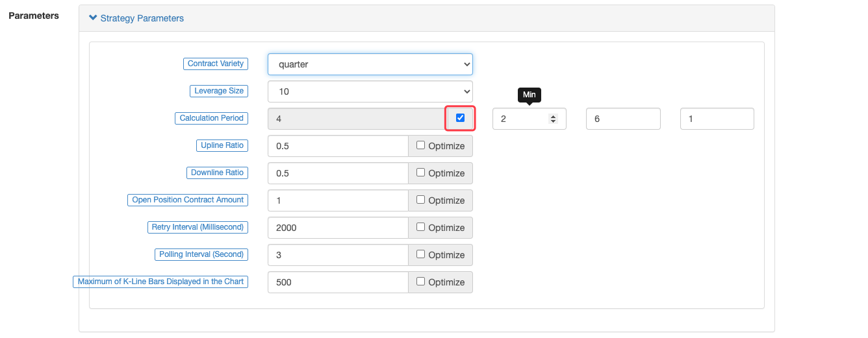Collapse the Strategy Parameters chevron icon
The width and height of the screenshot is (868, 338).
pos(93,18)
